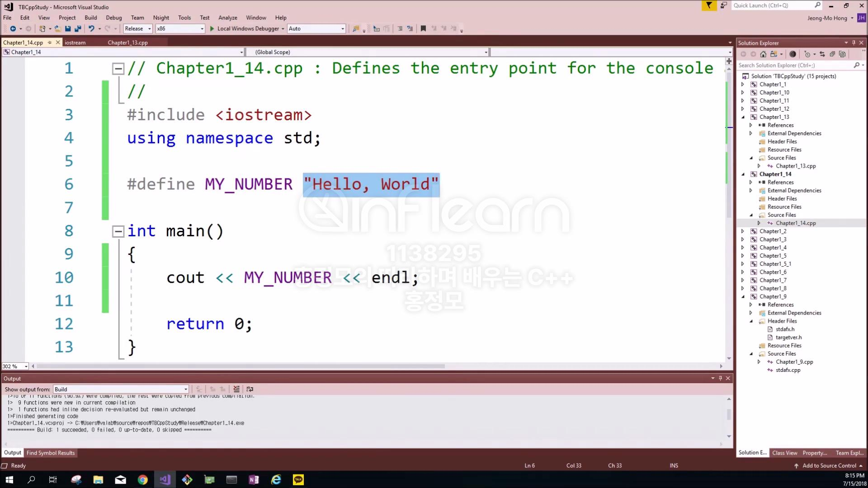Click the Home icon in Solution Explorer

(x=763, y=54)
